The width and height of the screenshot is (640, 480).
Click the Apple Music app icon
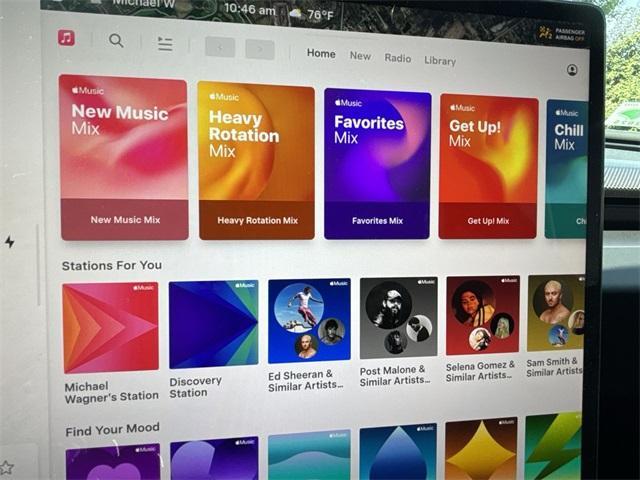(66, 38)
